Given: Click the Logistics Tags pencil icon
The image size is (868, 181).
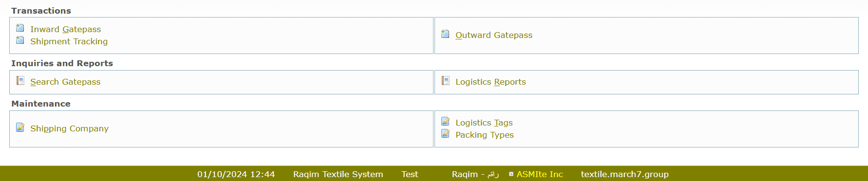Looking at the screenshot, I should pyautogui.click(x=445, y=121).
